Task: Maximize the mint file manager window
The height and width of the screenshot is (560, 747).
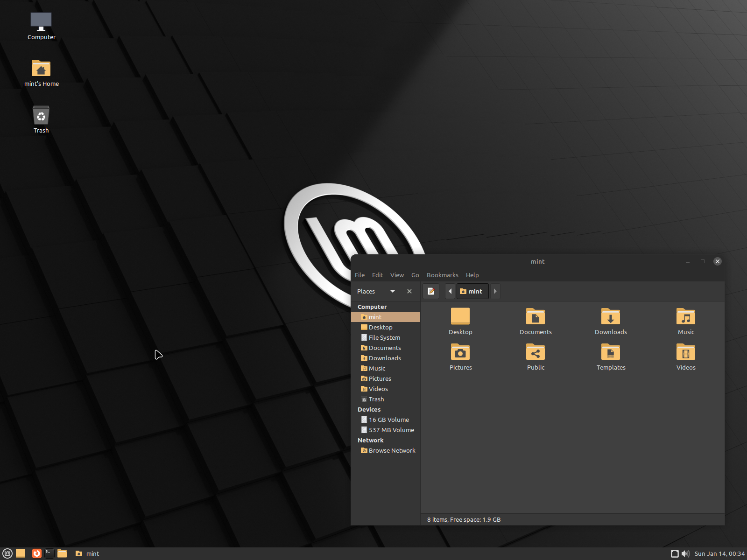Action: (x=703, y=261)
